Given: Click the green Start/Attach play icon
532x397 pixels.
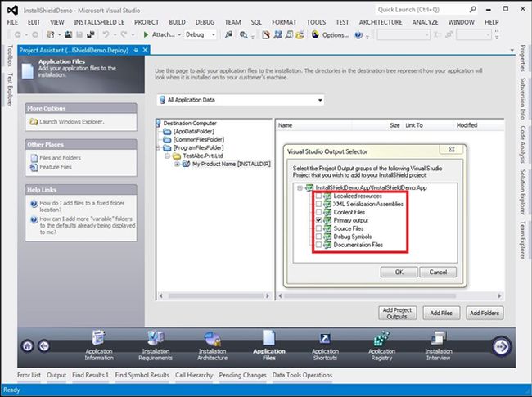Looking at the screenshot, I should tap(146, 34).
